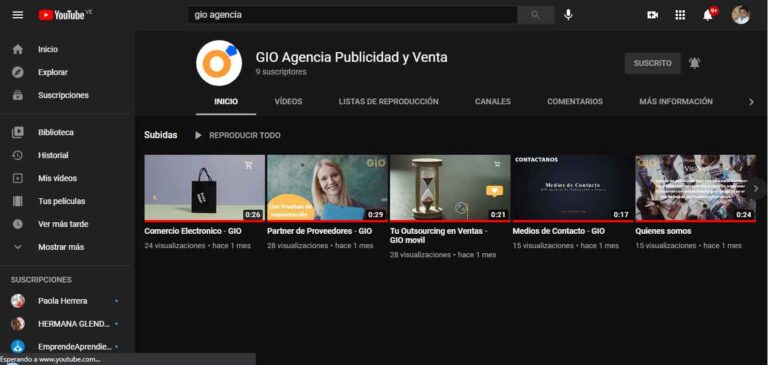Open the YouTube apps grid

[680, 15]
